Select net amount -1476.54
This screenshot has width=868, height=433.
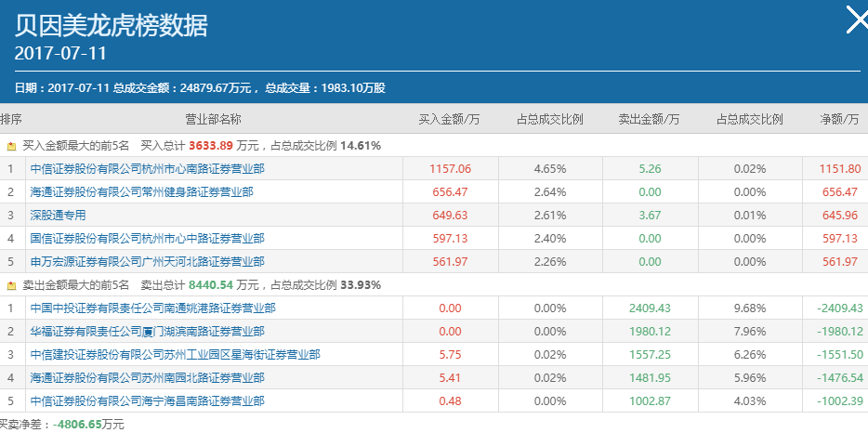coord(840,378)
